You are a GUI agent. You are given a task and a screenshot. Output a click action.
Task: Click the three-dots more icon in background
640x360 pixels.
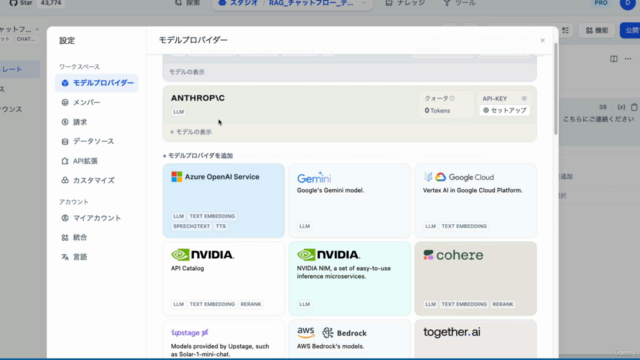point(628,59)
